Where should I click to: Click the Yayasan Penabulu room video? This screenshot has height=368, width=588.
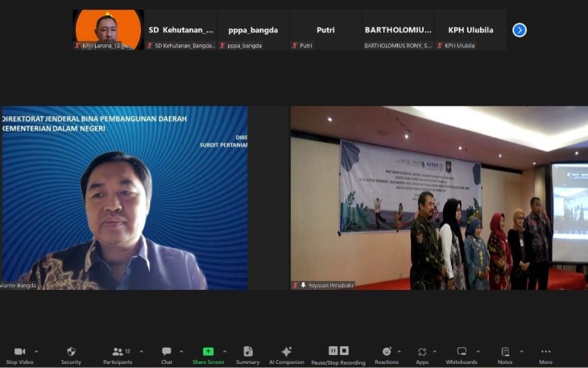439,198
